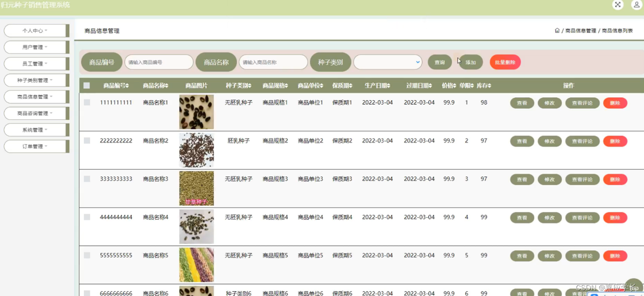
Task: Check the row 5555555555 checkbox
Action: (x=87, y=255)
